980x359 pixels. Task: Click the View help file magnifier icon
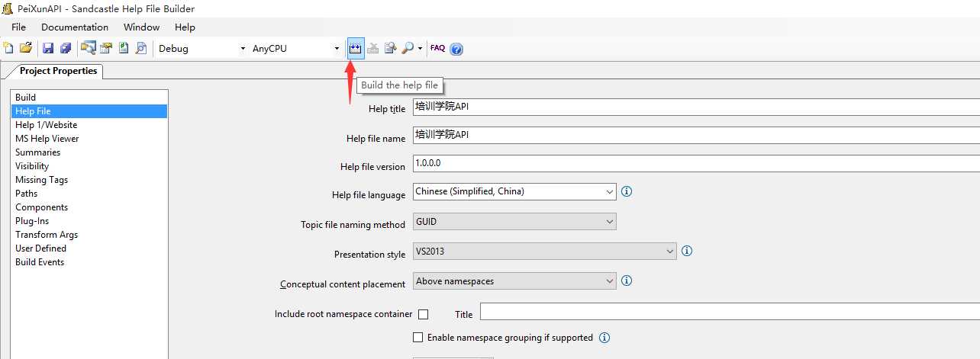click(408, 48)
